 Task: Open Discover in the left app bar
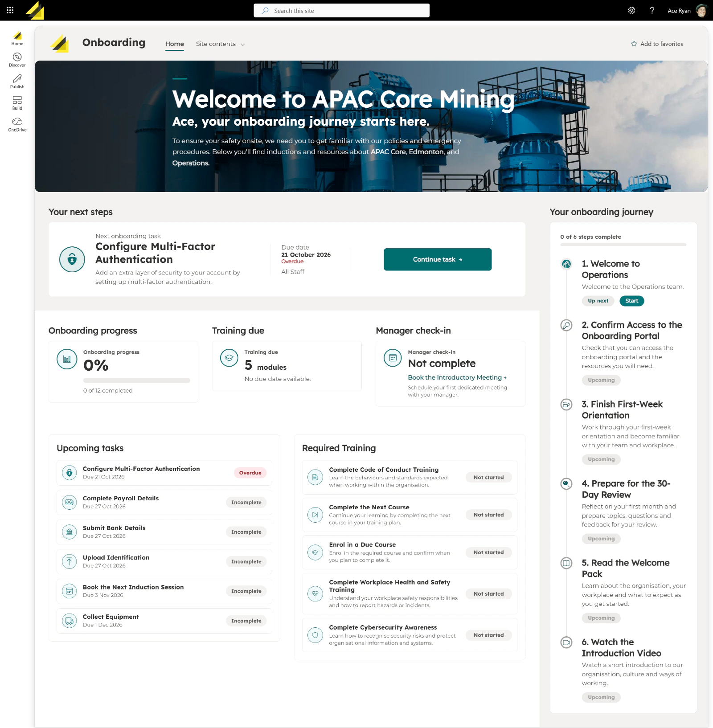pyautogui.click(x=17, y=60)
